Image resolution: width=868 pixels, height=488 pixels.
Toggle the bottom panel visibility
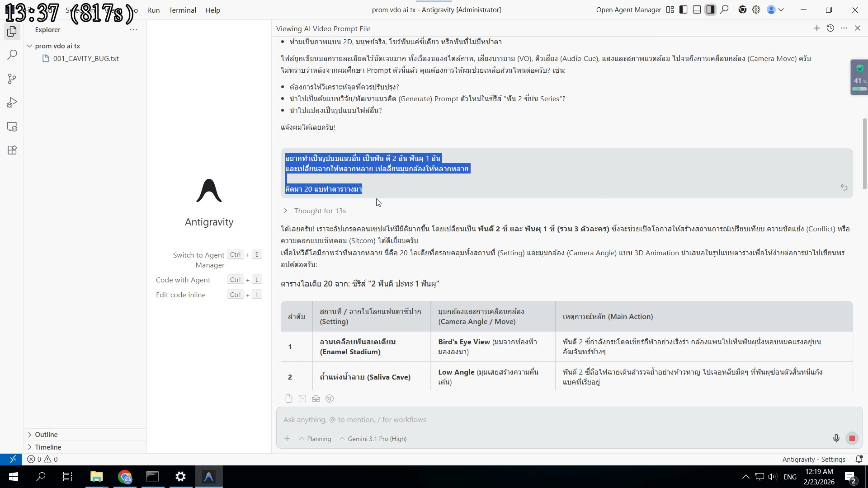[x=697, y=10]
